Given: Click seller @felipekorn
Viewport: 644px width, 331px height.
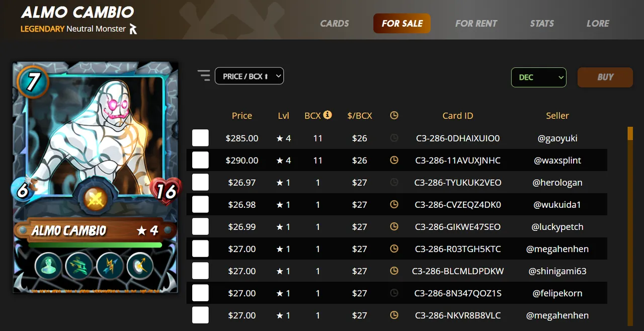Looking at the screenshot, I should (x=557, y=293).
